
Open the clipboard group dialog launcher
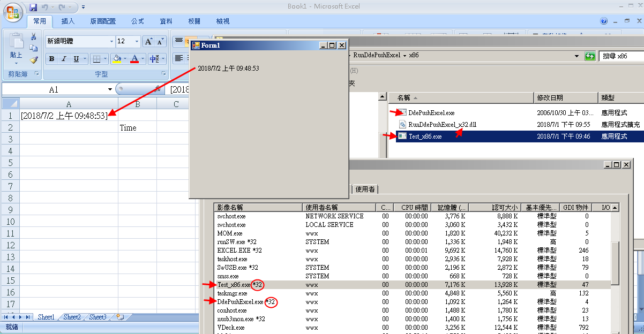[x=37, y=74]
